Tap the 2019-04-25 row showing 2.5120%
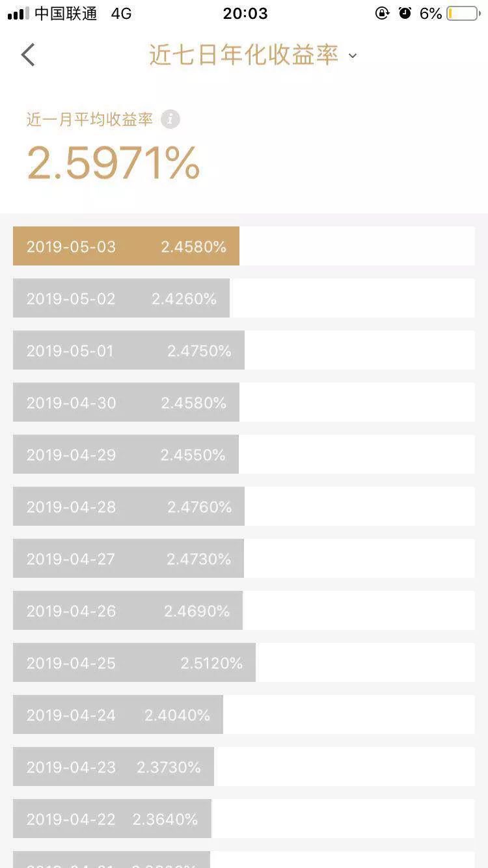Screen dimensions: 488x868 point(135,662)
